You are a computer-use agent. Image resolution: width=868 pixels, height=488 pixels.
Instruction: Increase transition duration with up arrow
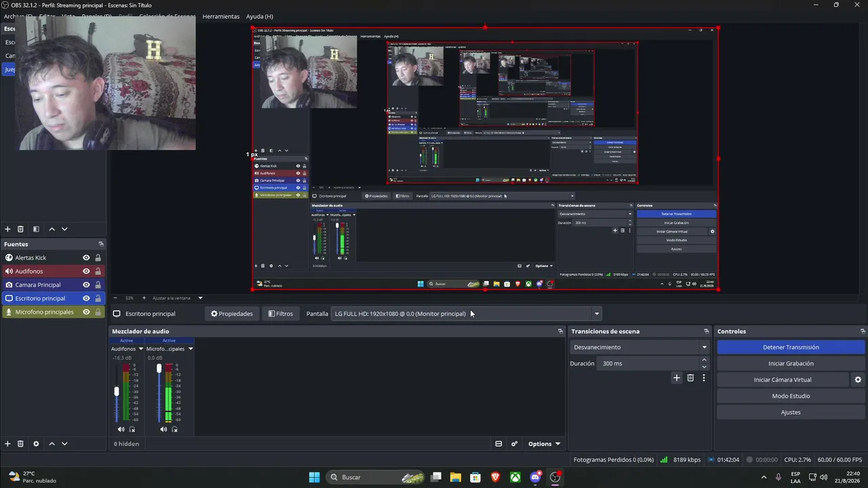tap(704, 360)
